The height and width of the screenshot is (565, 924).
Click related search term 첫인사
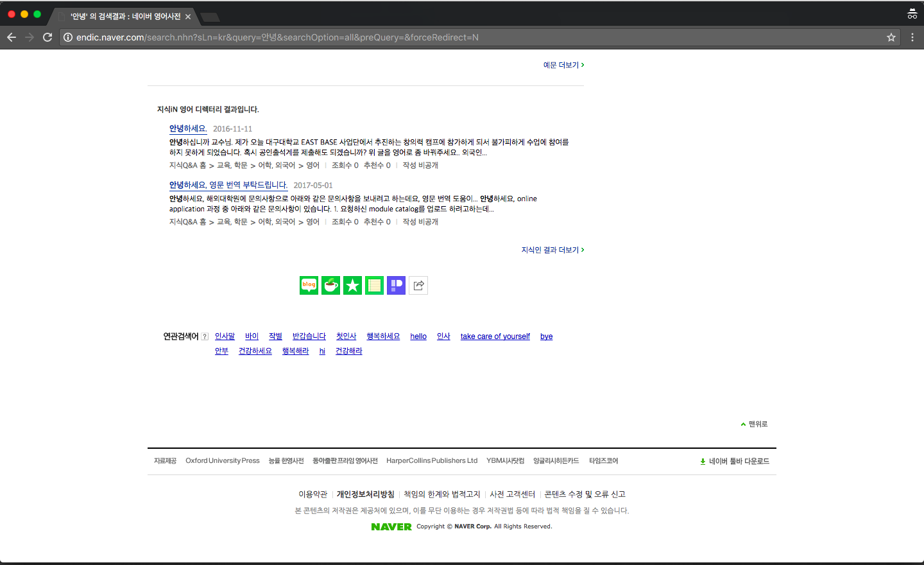(346, 336)
